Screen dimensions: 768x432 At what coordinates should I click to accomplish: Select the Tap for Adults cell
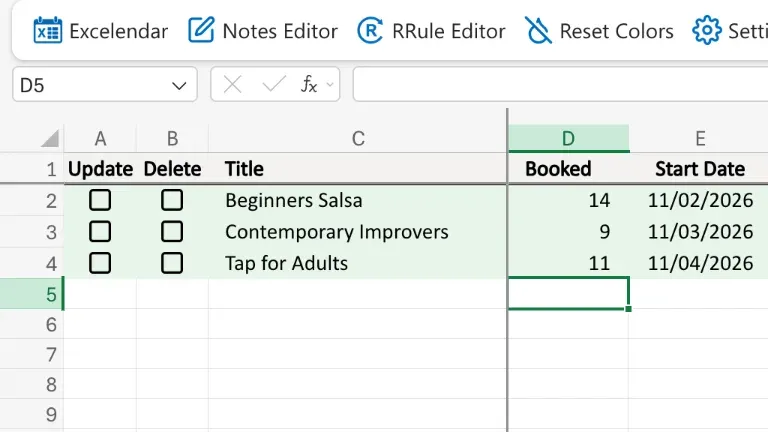pos(358,264)
